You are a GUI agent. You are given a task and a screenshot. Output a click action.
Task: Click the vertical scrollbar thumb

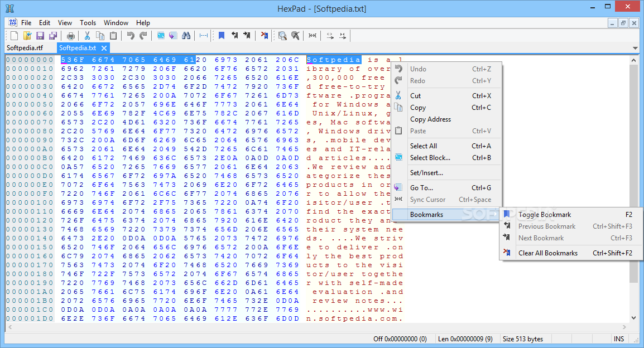(634, 173)
